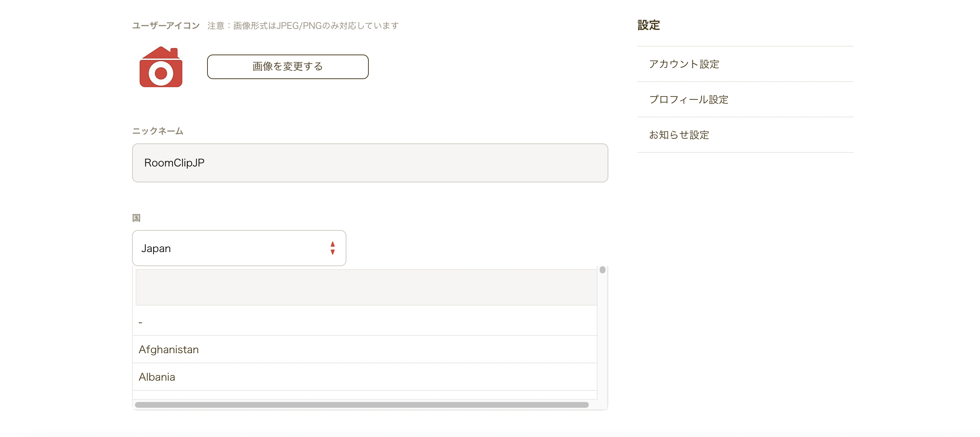Click the 国 label above the country selector
This screenshot has width=980, height=437.
tap(136, 218)
